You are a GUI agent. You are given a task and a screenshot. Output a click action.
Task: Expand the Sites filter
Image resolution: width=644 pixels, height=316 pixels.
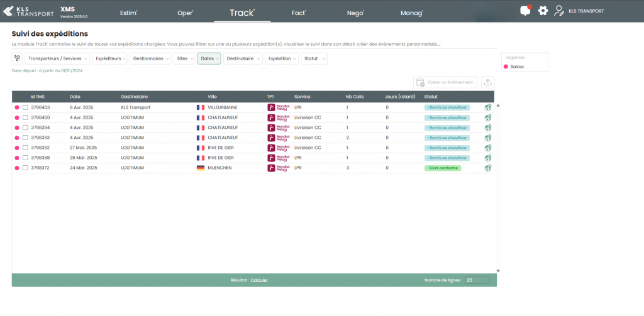pyautogui.click(x=184, y=58)
